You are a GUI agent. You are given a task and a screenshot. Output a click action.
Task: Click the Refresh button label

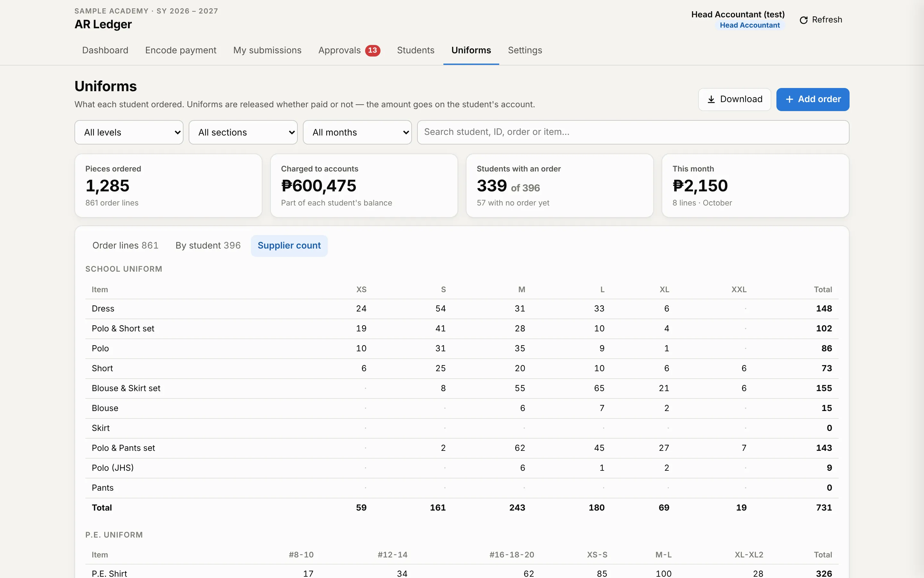pos(827,20)
